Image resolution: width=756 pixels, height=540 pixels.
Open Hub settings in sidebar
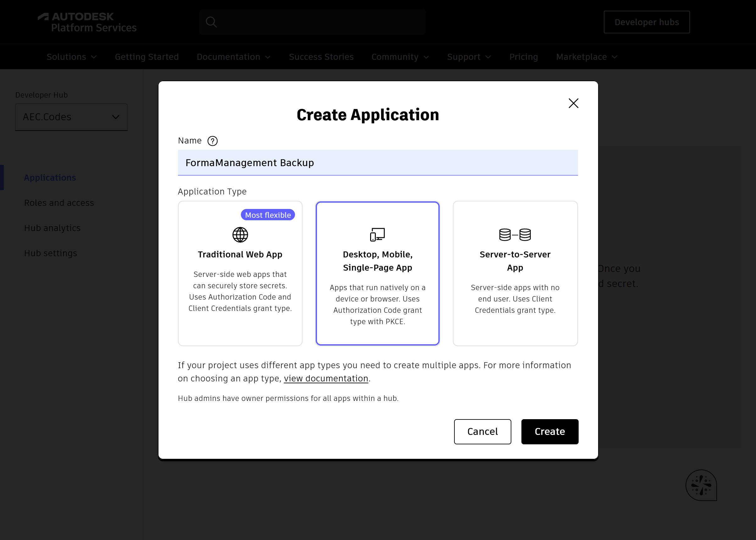[51, 253]
